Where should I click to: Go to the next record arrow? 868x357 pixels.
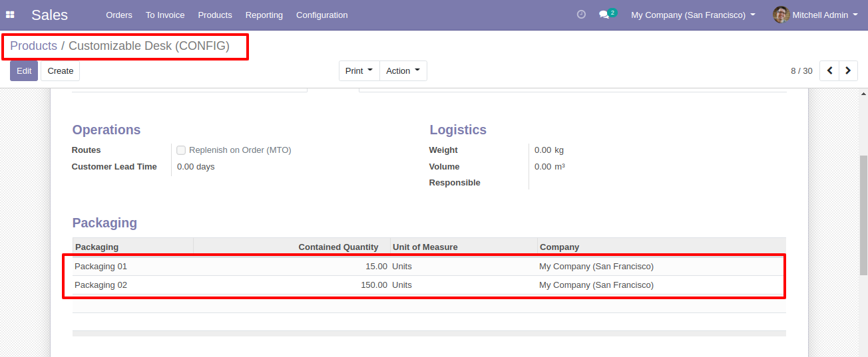tap(848, 70)
